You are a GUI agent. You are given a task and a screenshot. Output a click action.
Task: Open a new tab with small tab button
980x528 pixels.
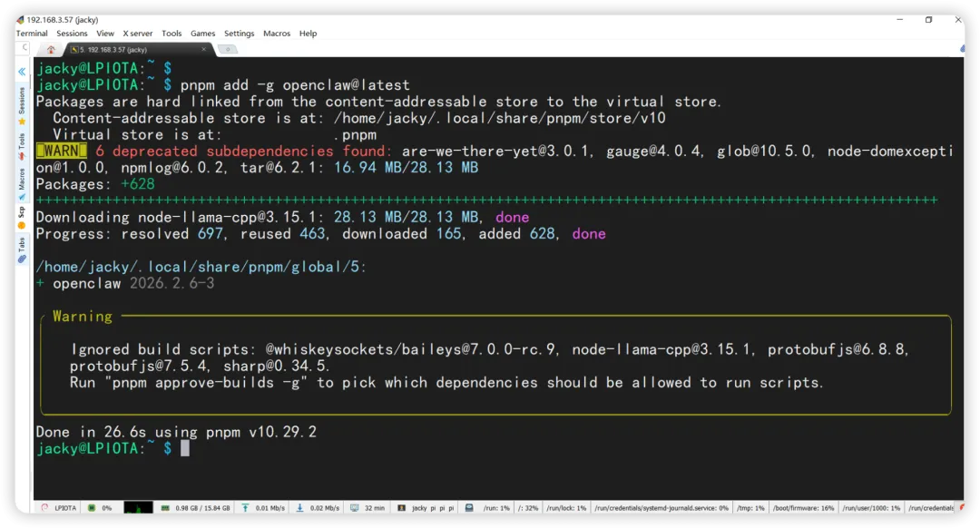(228, 49)
